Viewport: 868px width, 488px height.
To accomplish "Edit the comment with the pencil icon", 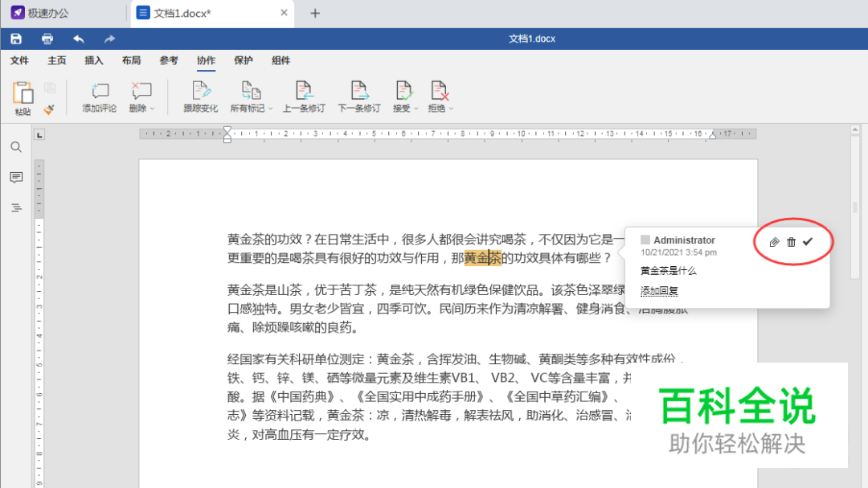I will 773,241.
